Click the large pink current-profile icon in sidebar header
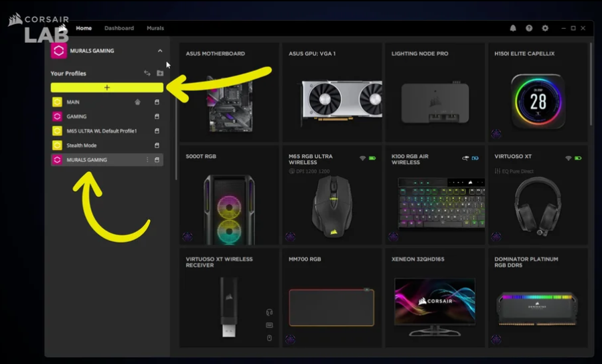Image resolution: width=602 pixels, height=364 pixels. pos(59,51)
